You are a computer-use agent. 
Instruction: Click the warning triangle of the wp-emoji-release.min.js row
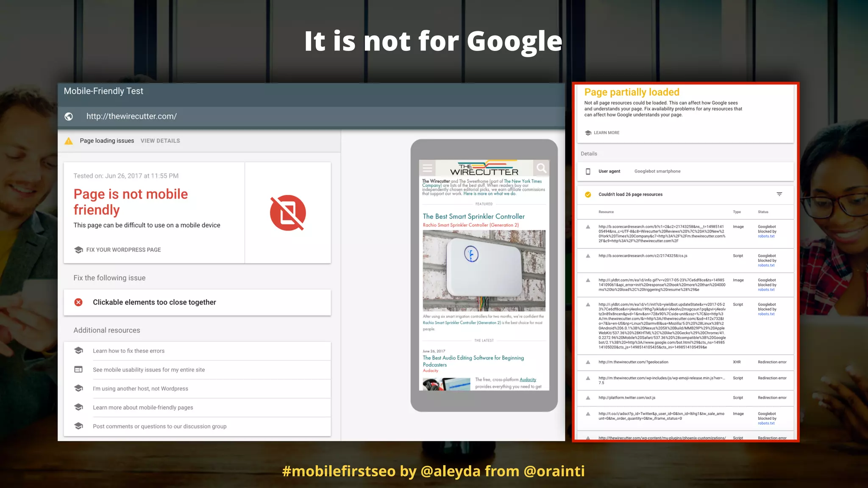click(588, 378)
